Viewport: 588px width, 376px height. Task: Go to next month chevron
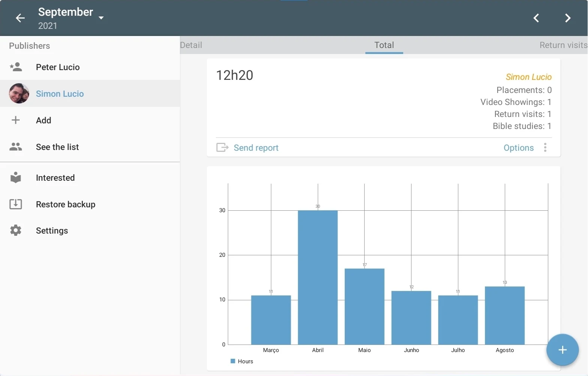coord(568,18)
